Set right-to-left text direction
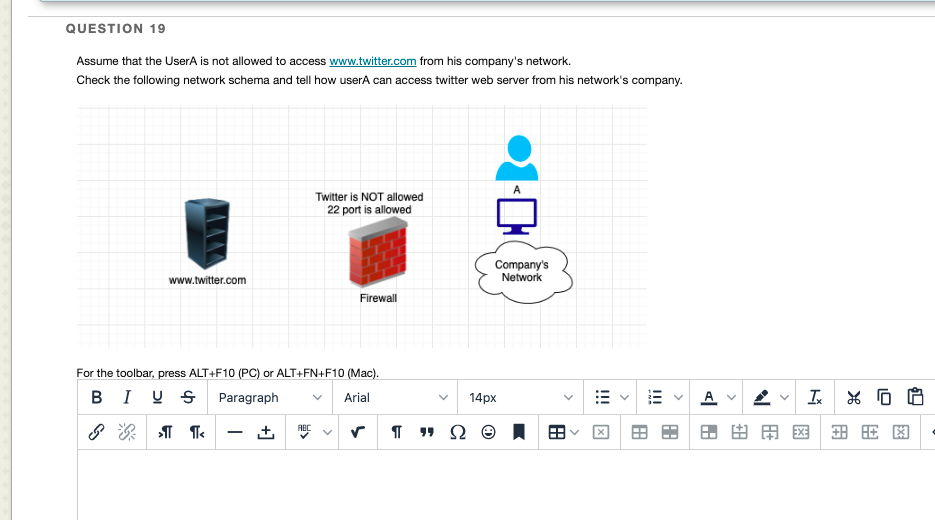This screenshot has height=520, width=935. [x=196, y=432]
